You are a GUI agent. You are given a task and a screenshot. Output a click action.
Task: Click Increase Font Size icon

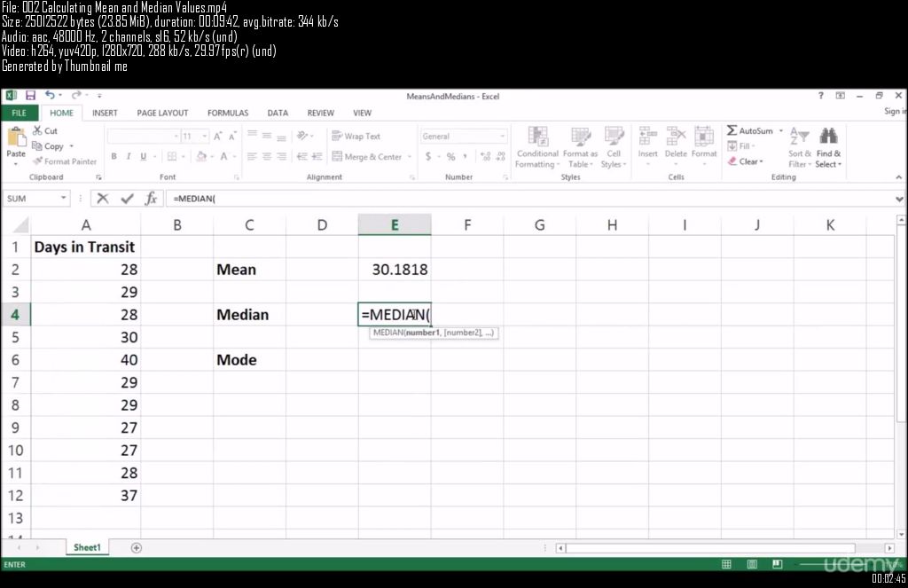point(218,137)
